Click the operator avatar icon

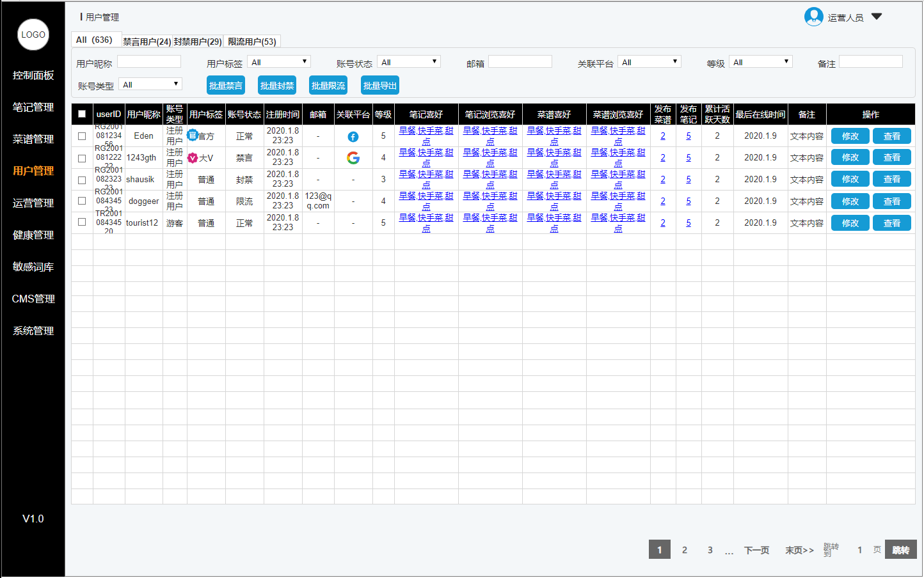tap(813, 17)
